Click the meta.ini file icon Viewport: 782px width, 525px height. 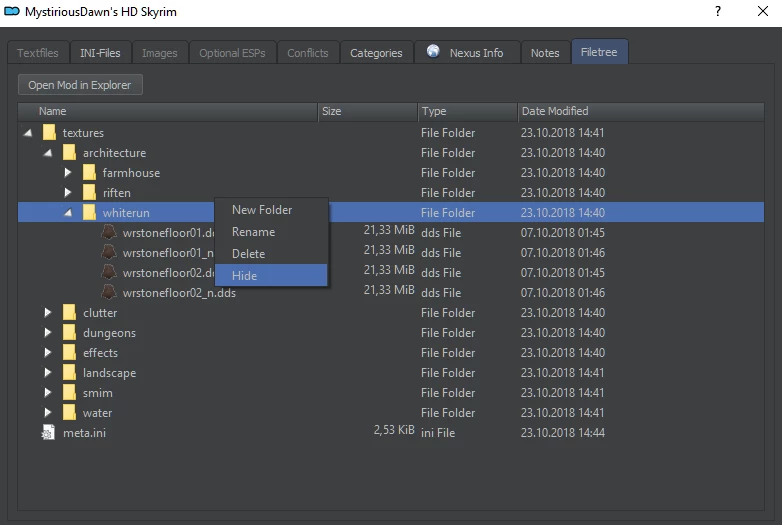48,432
